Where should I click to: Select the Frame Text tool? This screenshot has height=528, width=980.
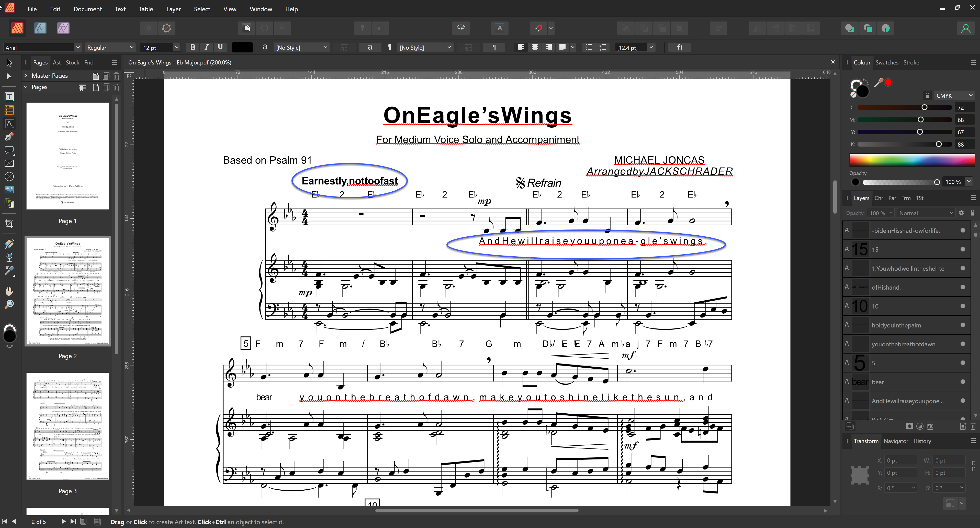tap(9, 97)
